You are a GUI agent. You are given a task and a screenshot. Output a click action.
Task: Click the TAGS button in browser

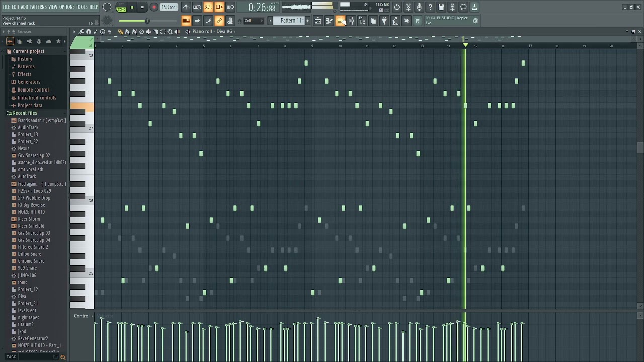coord(11,357)
